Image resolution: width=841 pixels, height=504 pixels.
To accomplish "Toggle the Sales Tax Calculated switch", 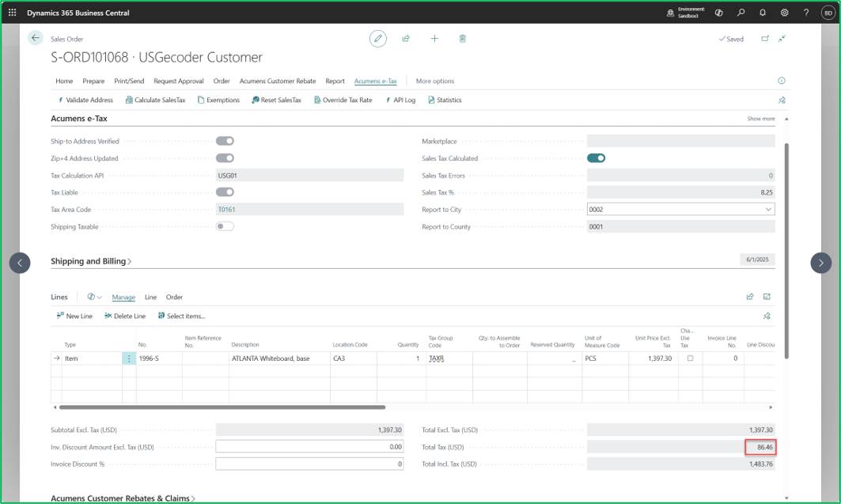I will click(x=596, y=158).
